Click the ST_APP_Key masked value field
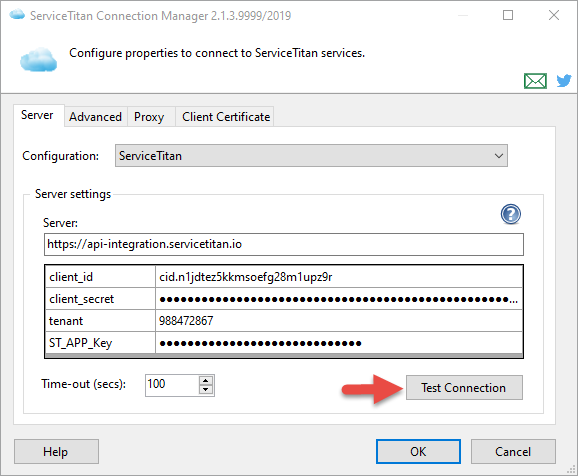The image size is (578, 476). coord(338,343)
